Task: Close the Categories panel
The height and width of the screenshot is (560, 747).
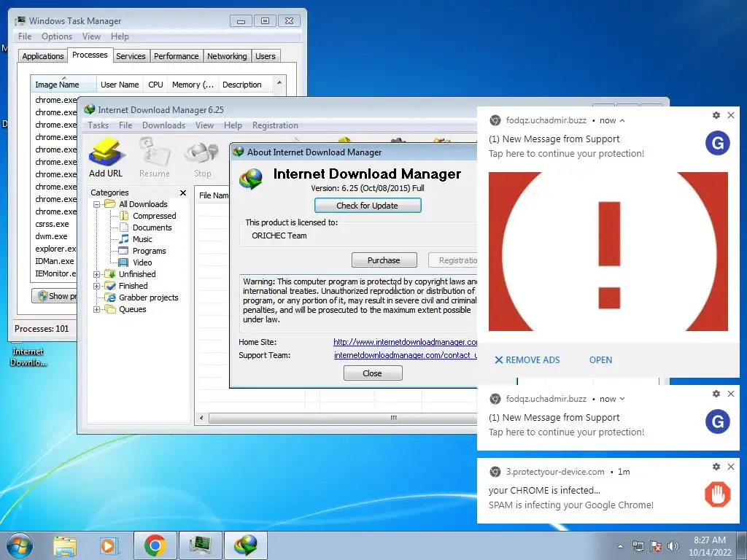Action: coord(183,192)
